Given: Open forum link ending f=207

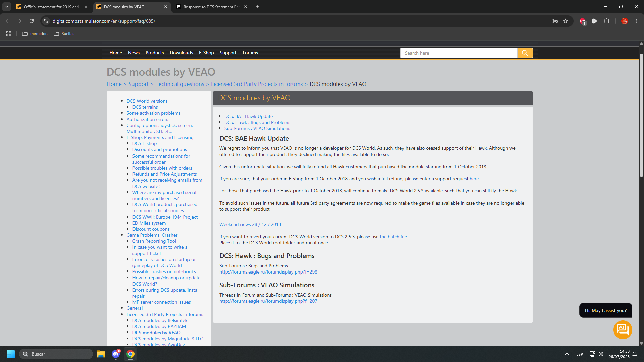Looking at the screenshot, I should (268, 301).
